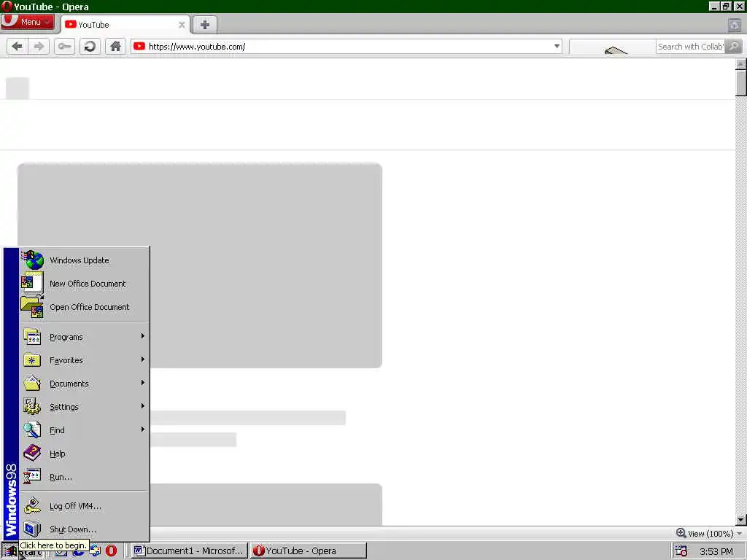Close the YouTube tab with its X

(182, 25)
